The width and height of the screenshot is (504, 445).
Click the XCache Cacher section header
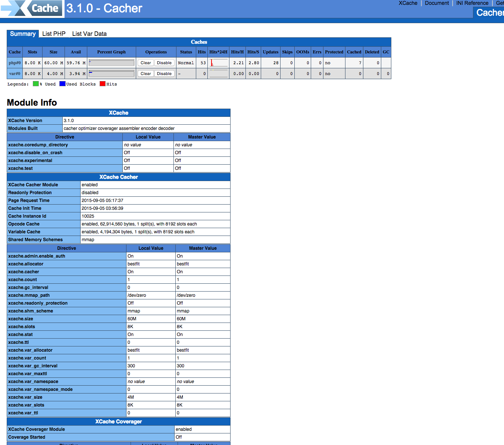click(x=119, y=177)
